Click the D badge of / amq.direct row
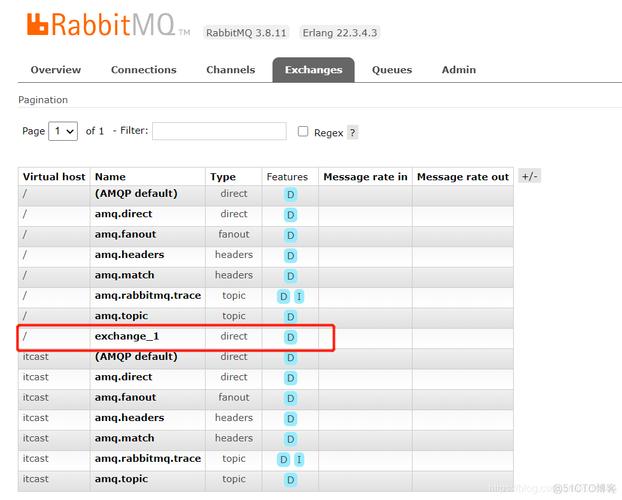This screenshot has width=622, height=500. point(290,215)
